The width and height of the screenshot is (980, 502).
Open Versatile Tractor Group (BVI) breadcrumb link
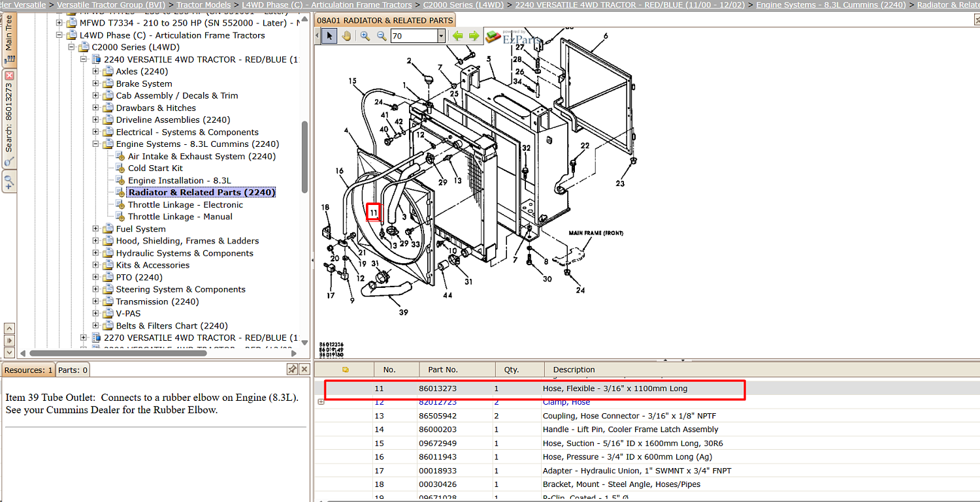[111, 5]
